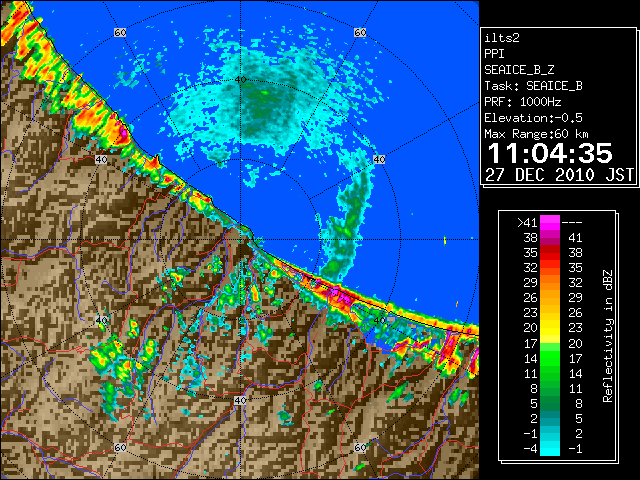This screenshot has height=480, width=640.
Task: Click the timestamp 11:04:35
Action: (550, 153)
